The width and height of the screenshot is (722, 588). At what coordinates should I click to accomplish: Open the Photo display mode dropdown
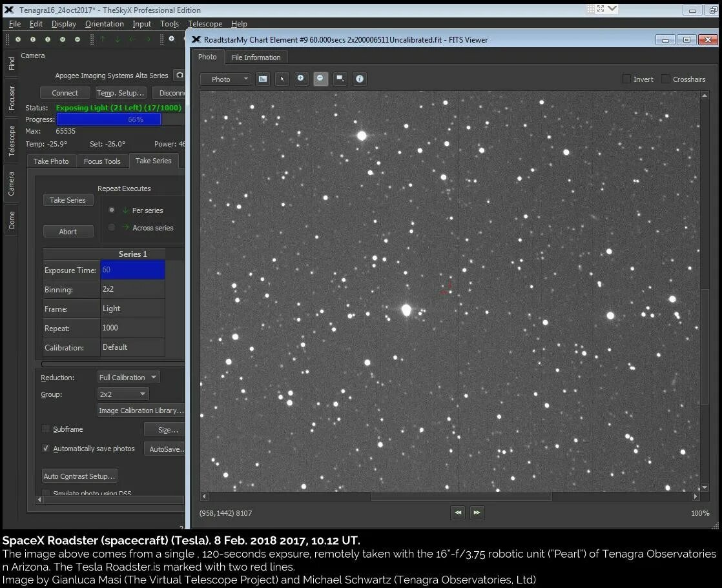225,79
